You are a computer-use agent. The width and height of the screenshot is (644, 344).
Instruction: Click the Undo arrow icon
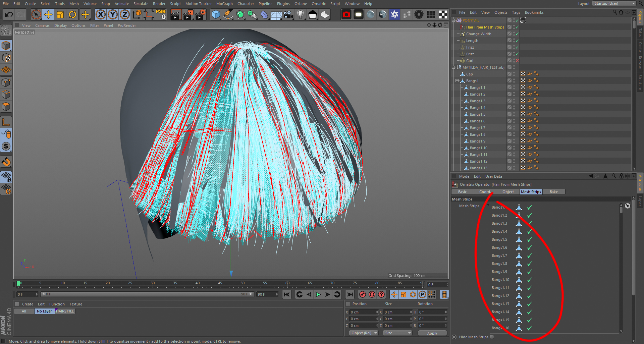coord(9,14)
